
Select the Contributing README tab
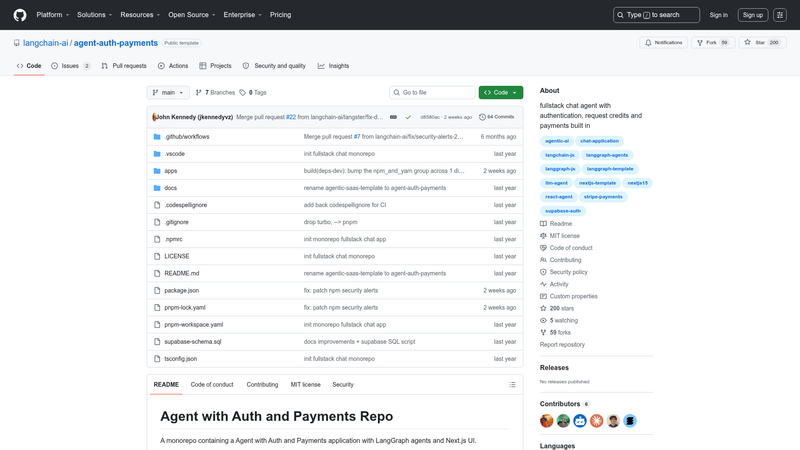point(262,385)
